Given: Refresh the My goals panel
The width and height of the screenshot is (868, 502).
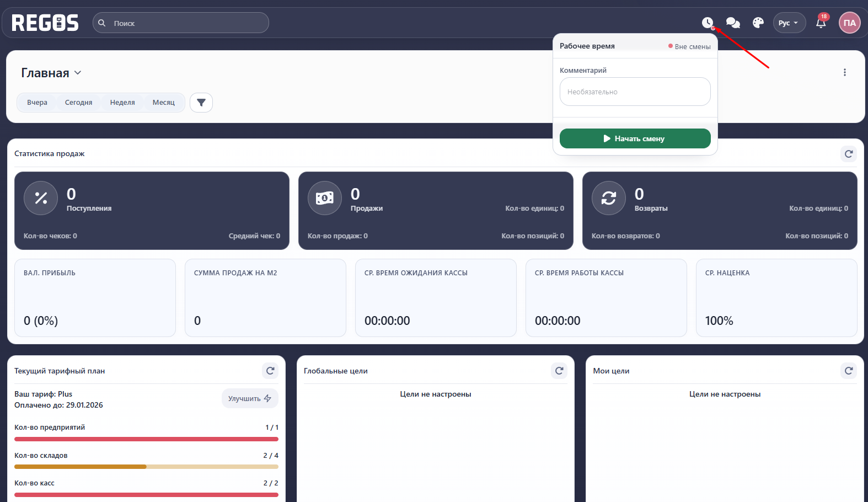Looking at the screenshot, I should click(849, 371).
